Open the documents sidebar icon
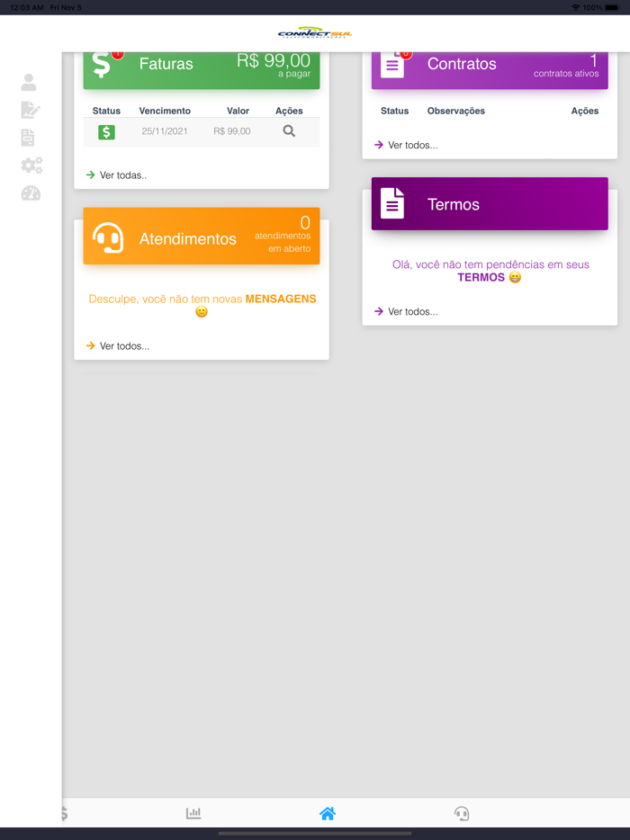Screen dimensions: 630x840 [28, 138]
